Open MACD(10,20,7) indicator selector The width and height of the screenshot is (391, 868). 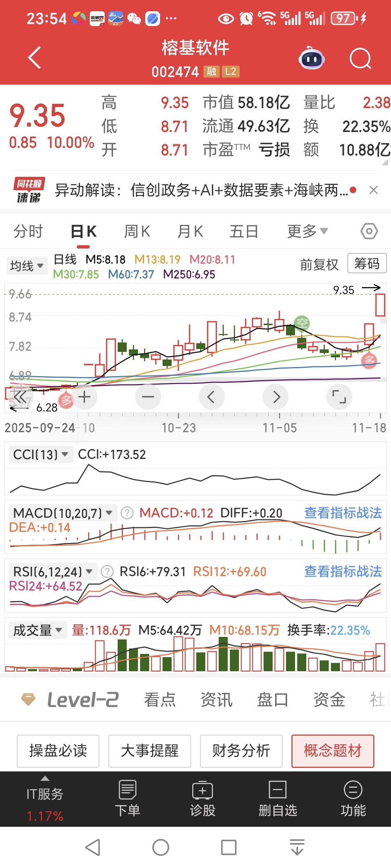pyautogui.click(x=63, y=513)
